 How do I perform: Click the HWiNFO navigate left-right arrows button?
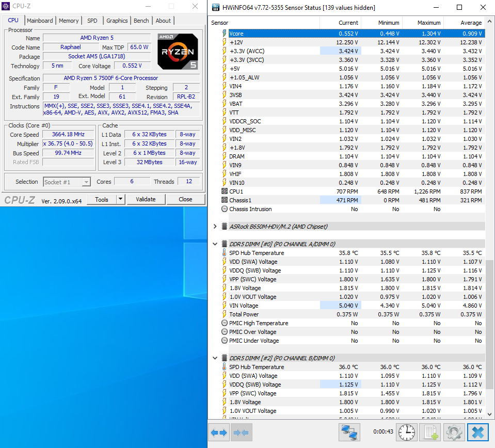click(219, 432)
